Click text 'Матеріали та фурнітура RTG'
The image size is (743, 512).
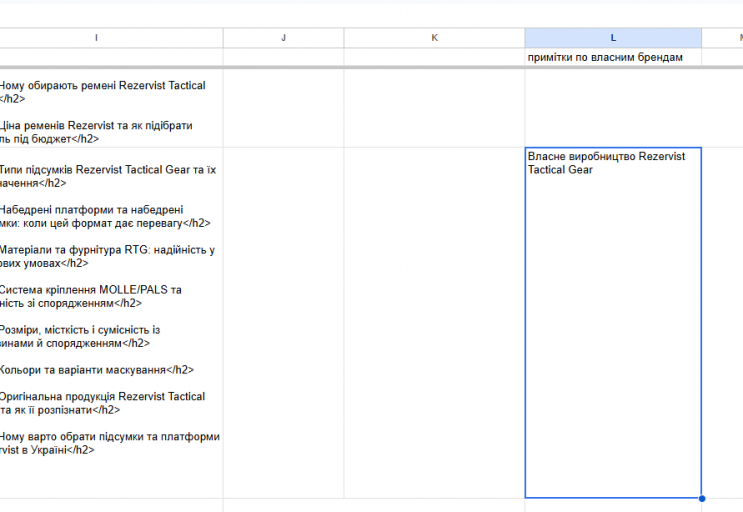pos(74,250)
